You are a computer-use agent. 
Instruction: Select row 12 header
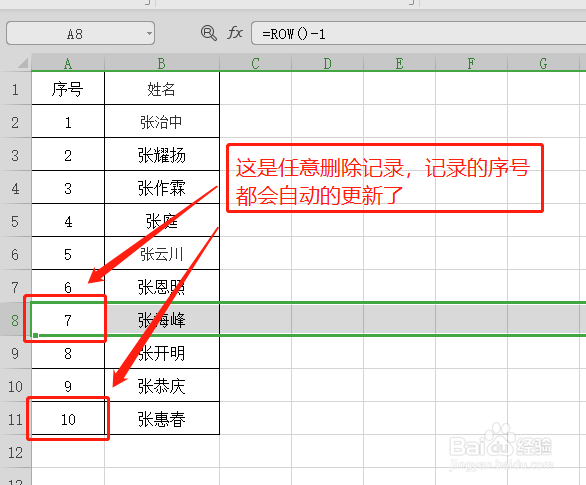pyautogui.click(x=15, y=452)
